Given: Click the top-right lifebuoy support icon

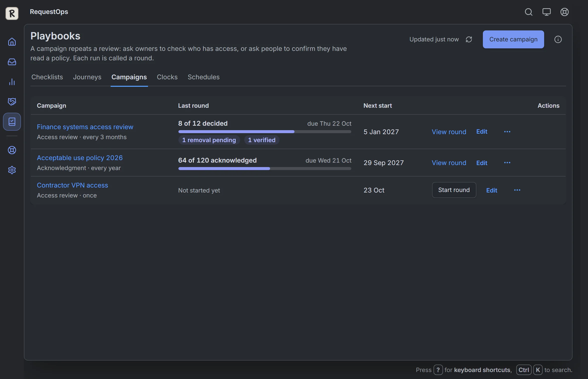Looking at the screenshot, I should (x=564, y=12).
